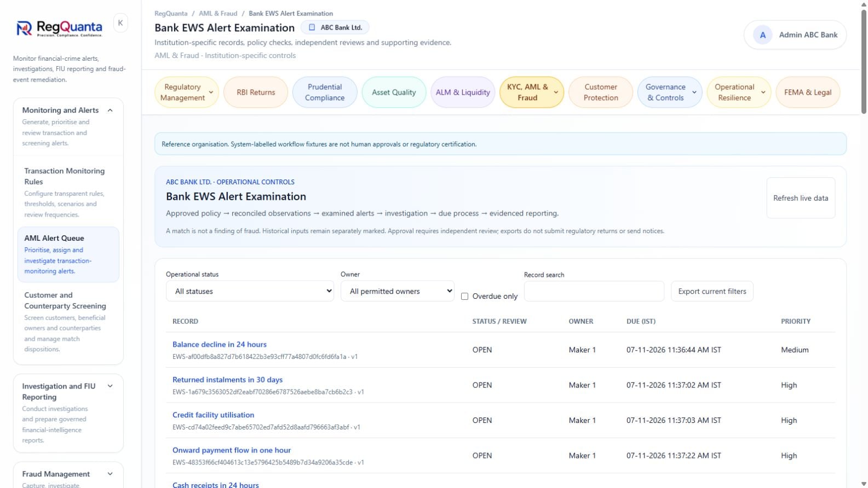The width and height of the screenshot is (868, 488).
Task: Open the Customer Protection tab
Action: coord(601,92)
